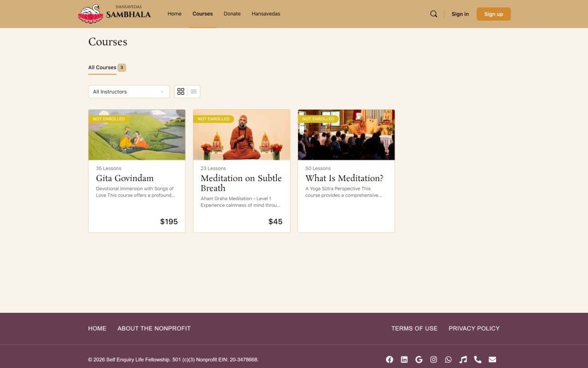Click the 35 Lessons label
Screen dimensions: 588x368
[x=109, y=168]
